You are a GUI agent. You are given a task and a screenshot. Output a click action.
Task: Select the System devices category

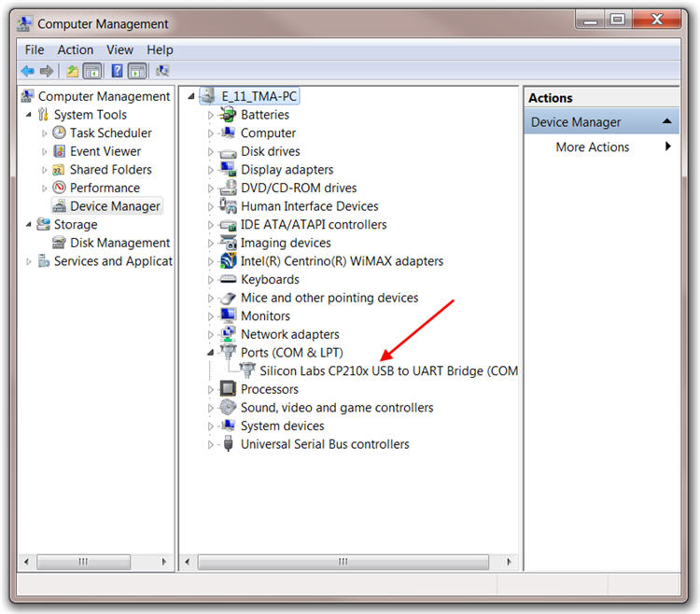point(282,426)
